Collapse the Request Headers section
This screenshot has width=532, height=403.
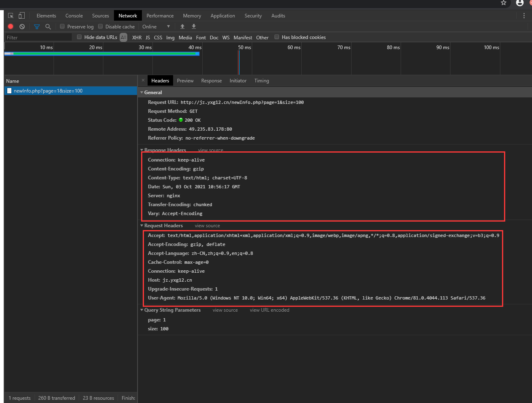point(142,226)
